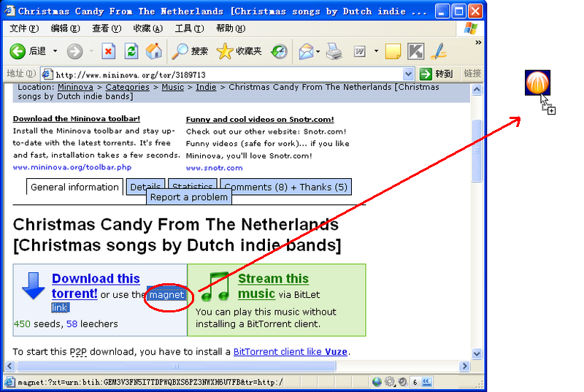Click the Edit with Word icon

tap(360, 51)
